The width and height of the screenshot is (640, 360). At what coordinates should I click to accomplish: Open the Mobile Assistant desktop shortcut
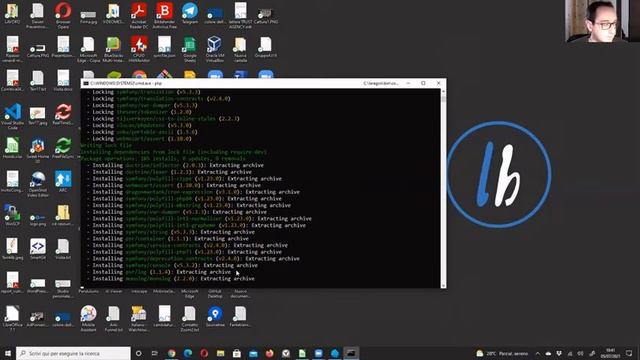(x=88, y=318)
